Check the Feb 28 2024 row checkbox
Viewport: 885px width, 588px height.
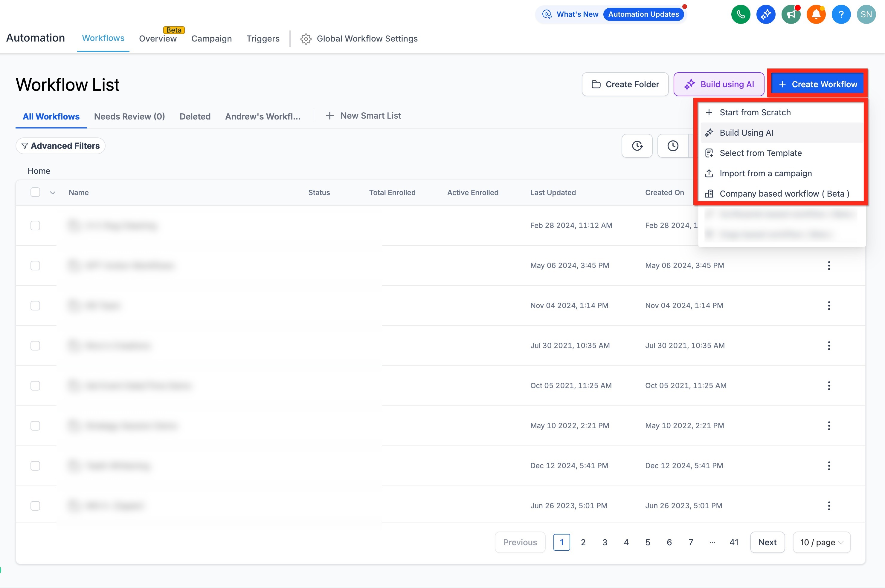tap(35, 225)
